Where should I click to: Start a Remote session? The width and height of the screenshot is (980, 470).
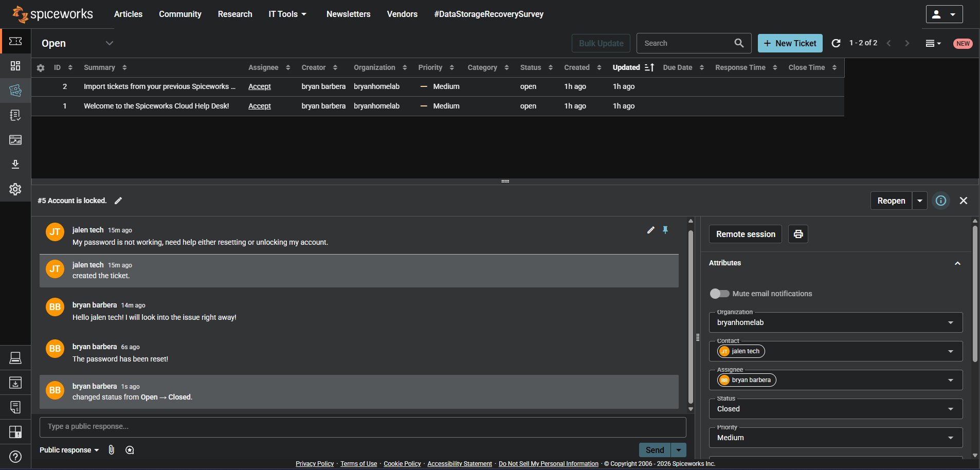tap(746, 234)
